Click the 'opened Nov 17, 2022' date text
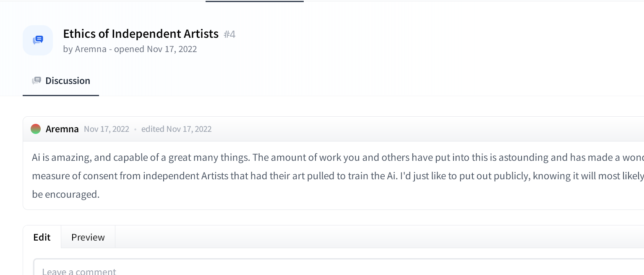Screen dimensions: 644x275 [x=156, y=49]
